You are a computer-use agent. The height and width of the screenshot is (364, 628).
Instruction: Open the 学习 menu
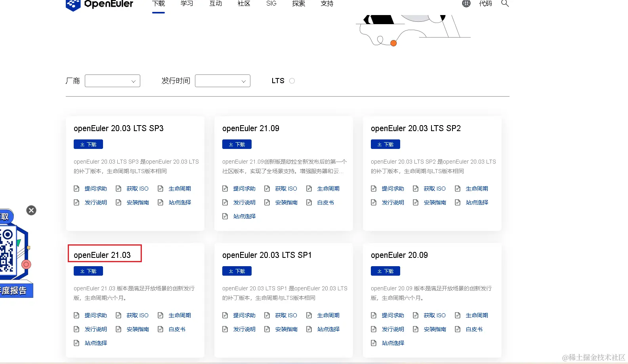click(187, 4)
